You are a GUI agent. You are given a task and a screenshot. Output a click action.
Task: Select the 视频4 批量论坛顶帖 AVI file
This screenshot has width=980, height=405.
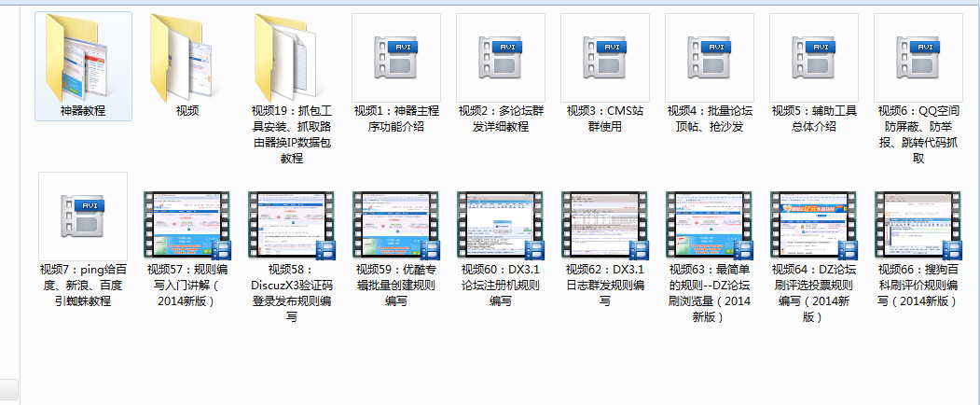tap(709, 58)
